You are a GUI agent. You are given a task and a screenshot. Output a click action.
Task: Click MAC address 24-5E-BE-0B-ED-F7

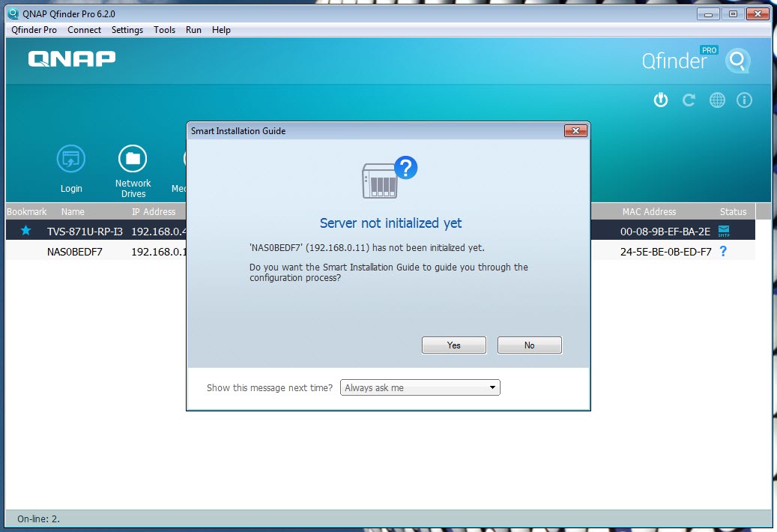click(665, 252)
